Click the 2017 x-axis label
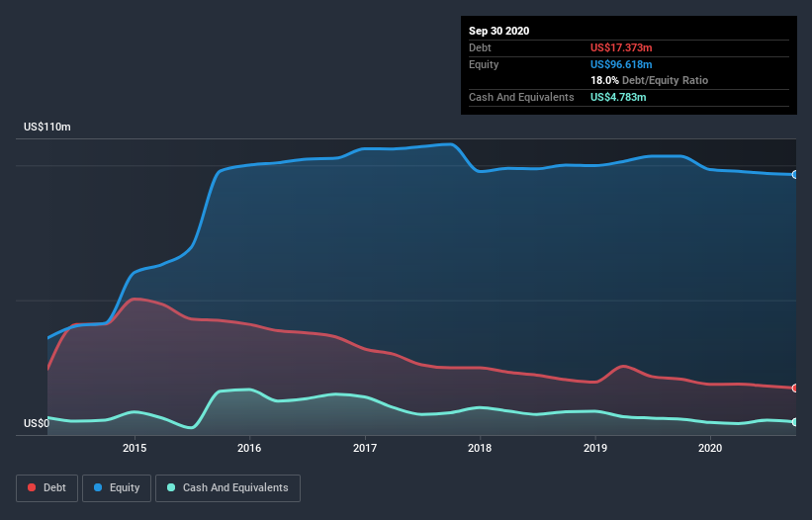Viewport: 812px width, 520px height. (x=365, y=448)
